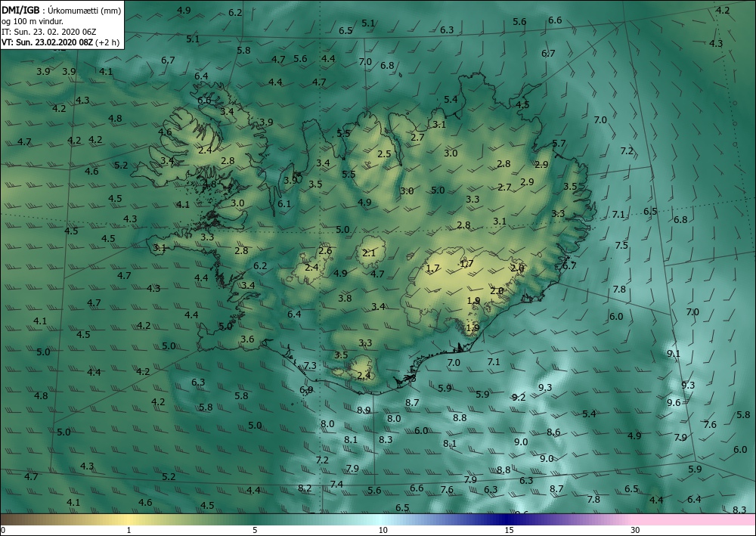Click the 3.8 value in central Iceland
Screen dimensions: 756x536
click(345, 299)
